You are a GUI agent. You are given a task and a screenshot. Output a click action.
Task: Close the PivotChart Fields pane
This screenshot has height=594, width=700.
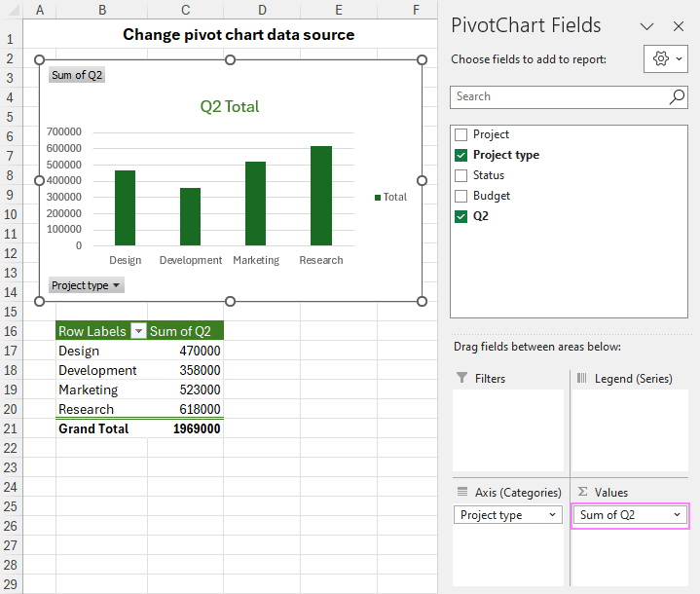pos(679,26)
